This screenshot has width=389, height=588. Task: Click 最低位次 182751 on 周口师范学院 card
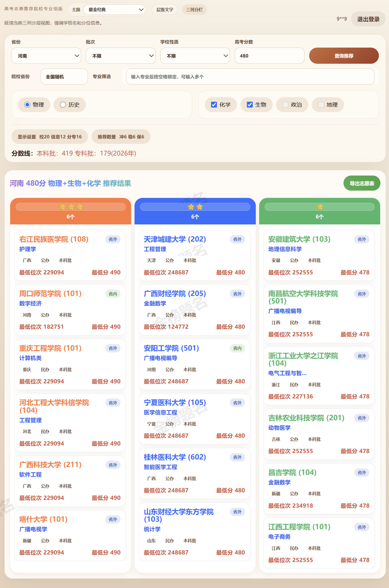coord(42,327)
